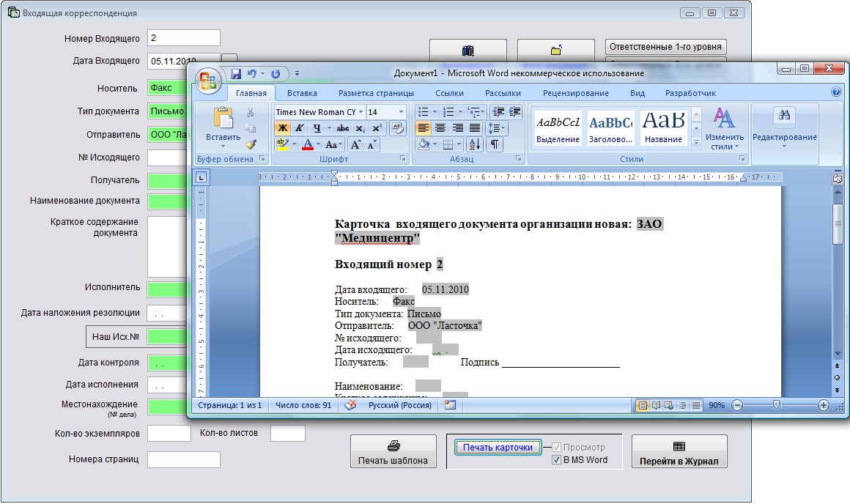
Task: Switch to web layout view in status bar
Action: coord(669,405)
